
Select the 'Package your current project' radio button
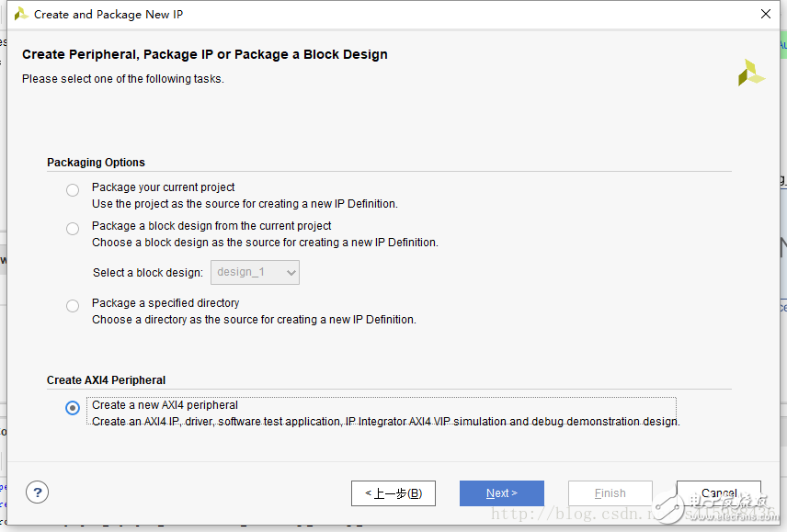73,190
